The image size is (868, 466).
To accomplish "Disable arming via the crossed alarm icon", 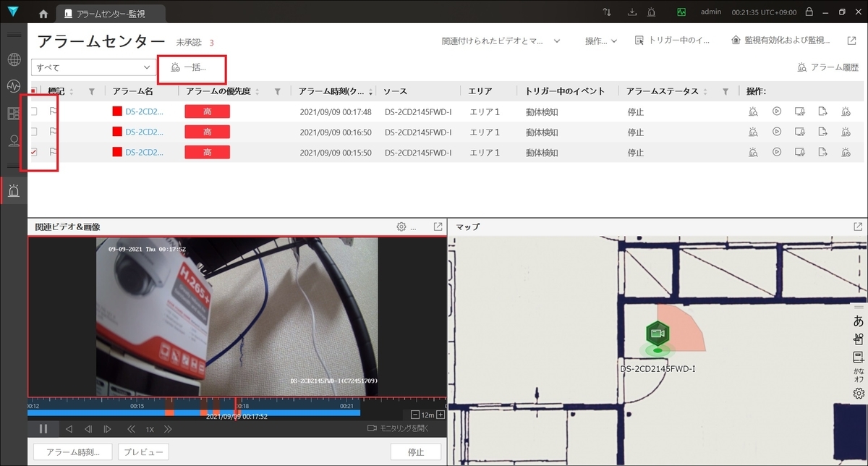I will click(846, 111).
